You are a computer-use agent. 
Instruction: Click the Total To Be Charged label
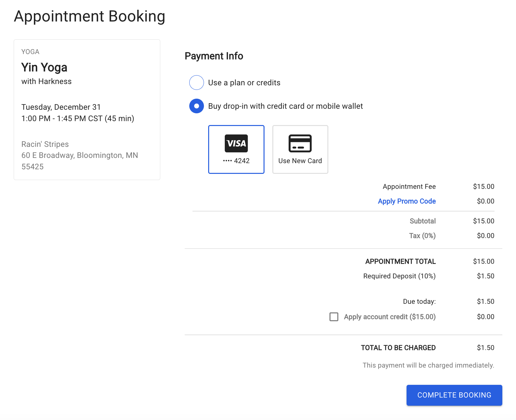398,348
